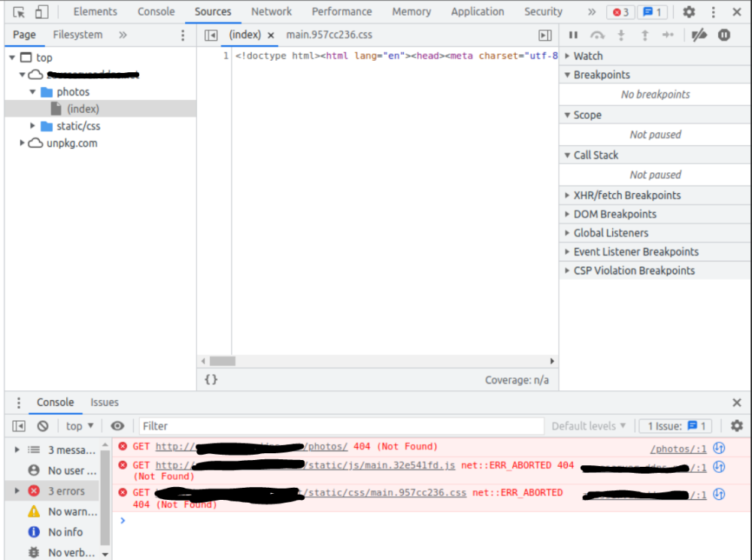Toggle pause on exceptions icon
This screenshot has height=560, width=752.
pos(724,35)
